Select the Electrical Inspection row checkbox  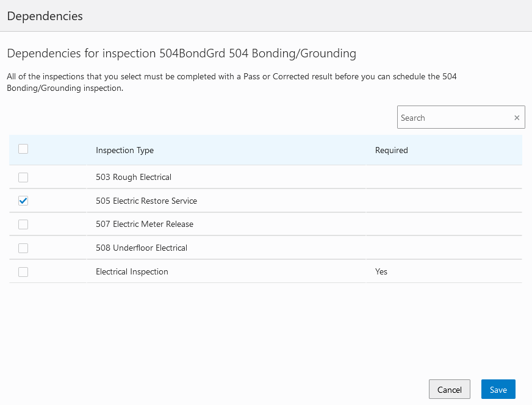click(23, 272)
